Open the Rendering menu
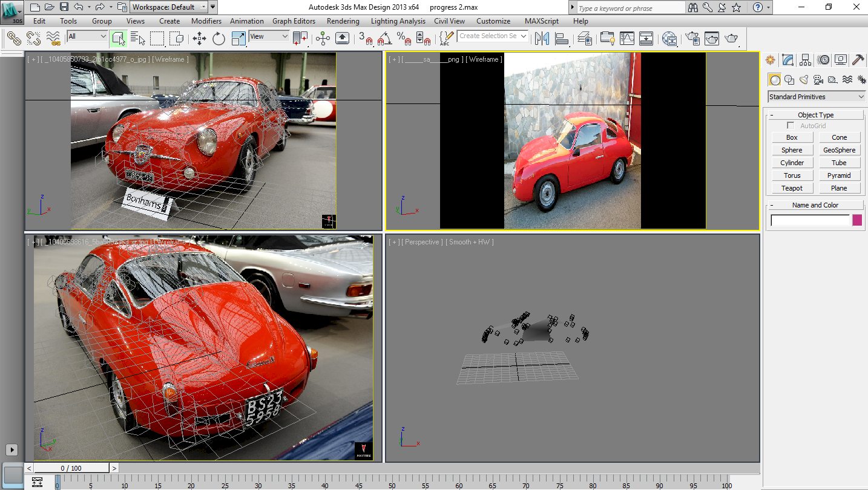 (343, 21)
